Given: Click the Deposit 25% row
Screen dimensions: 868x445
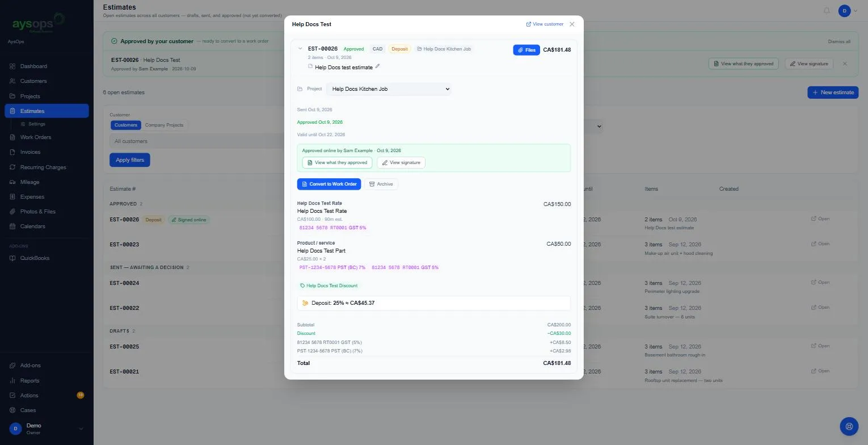Looking at the screenshot, I should pyautogui.click(x=433, y=303).
